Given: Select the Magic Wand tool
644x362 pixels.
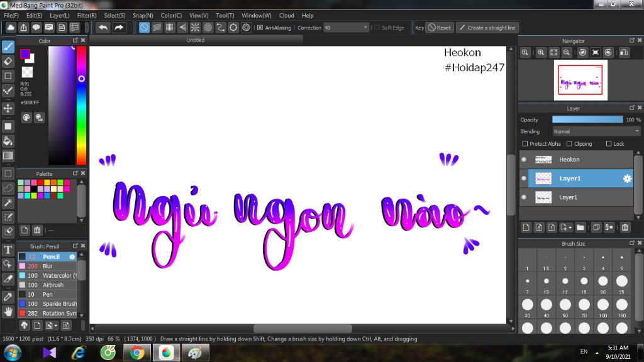Looking at the screenshot, I should pyautogui.click(x=8, y=203).
